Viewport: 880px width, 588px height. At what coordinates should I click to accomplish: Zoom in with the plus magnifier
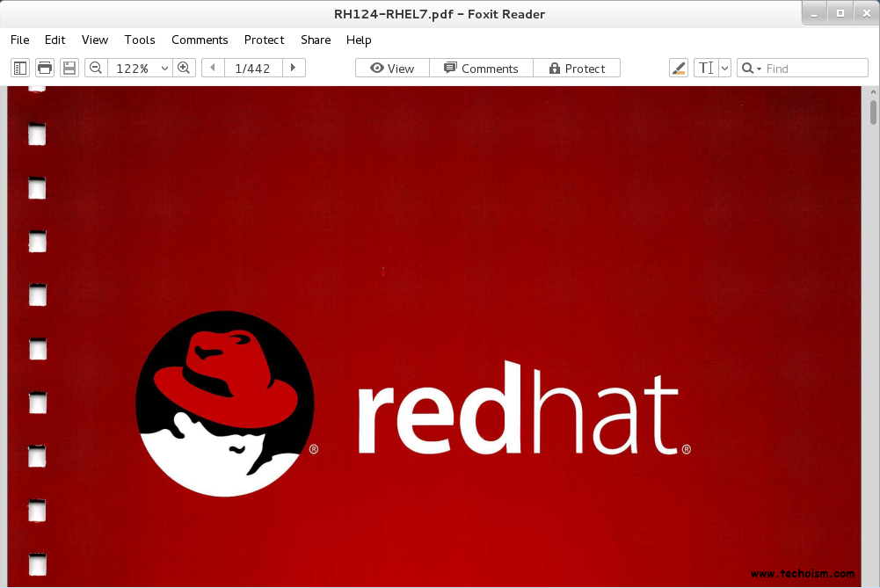point(184,68)
